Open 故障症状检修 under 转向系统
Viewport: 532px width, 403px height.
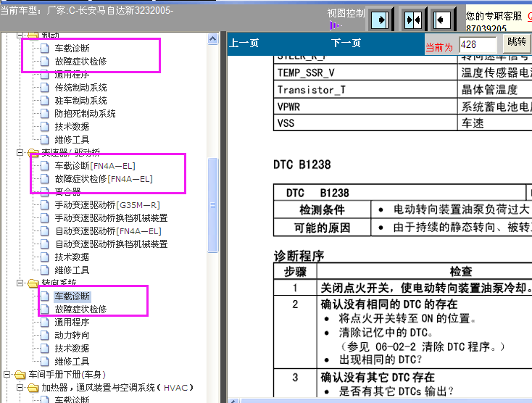[80, 309]
